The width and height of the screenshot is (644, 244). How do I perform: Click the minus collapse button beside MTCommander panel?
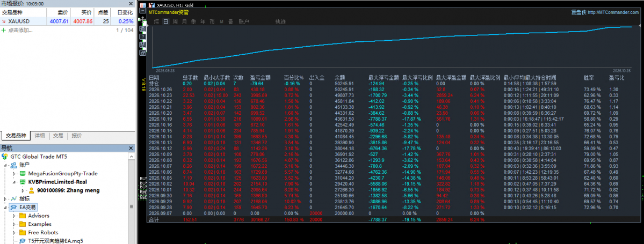(142, 10)
